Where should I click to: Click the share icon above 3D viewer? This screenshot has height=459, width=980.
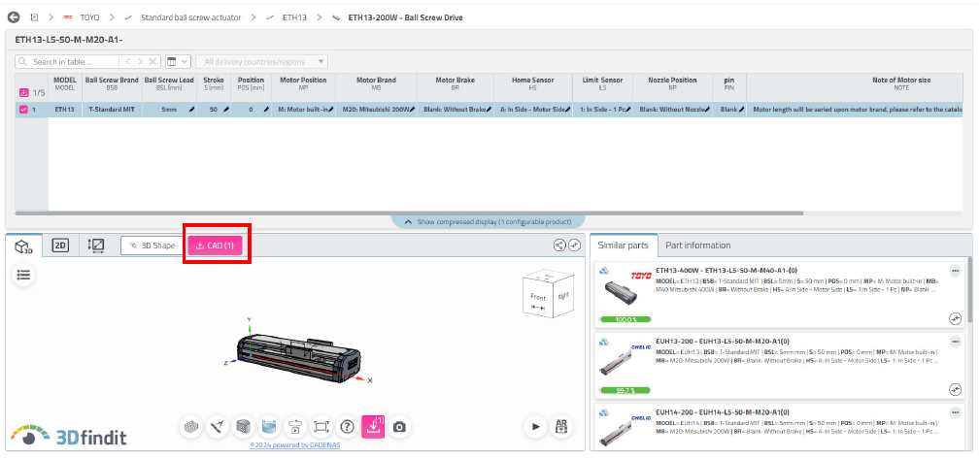(560, 246)
